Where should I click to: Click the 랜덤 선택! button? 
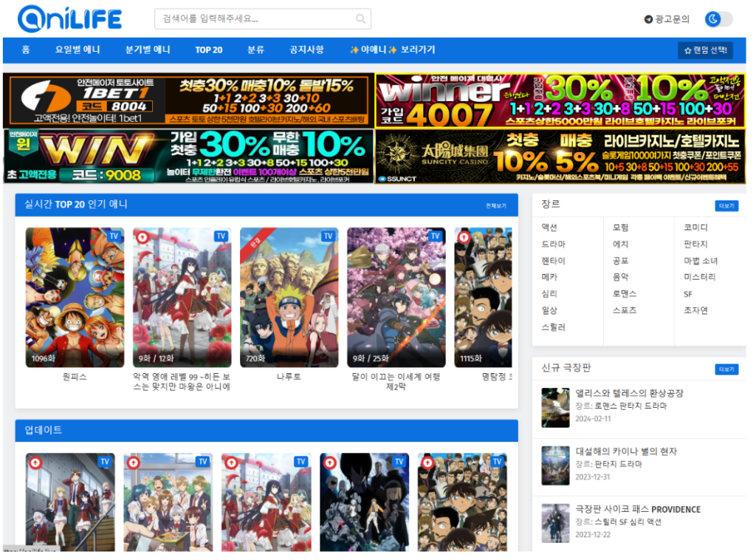pyautogui.click(x=705, y=50)
